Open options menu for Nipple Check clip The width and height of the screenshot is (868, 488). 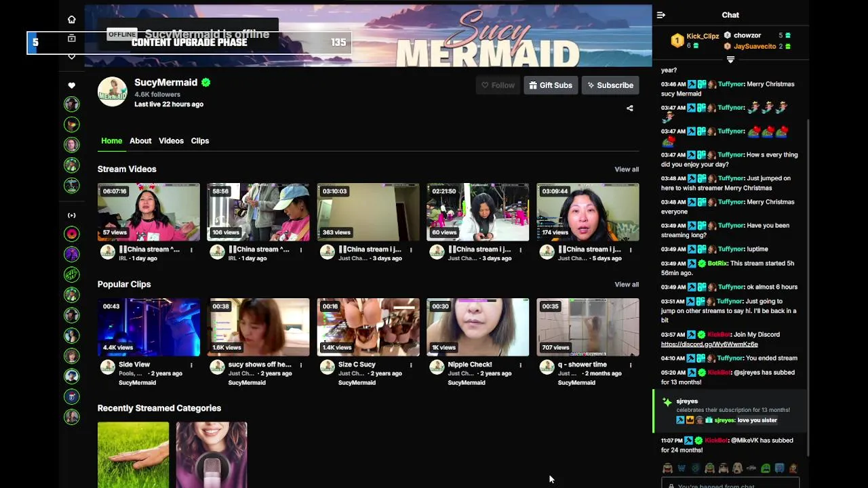521,365
